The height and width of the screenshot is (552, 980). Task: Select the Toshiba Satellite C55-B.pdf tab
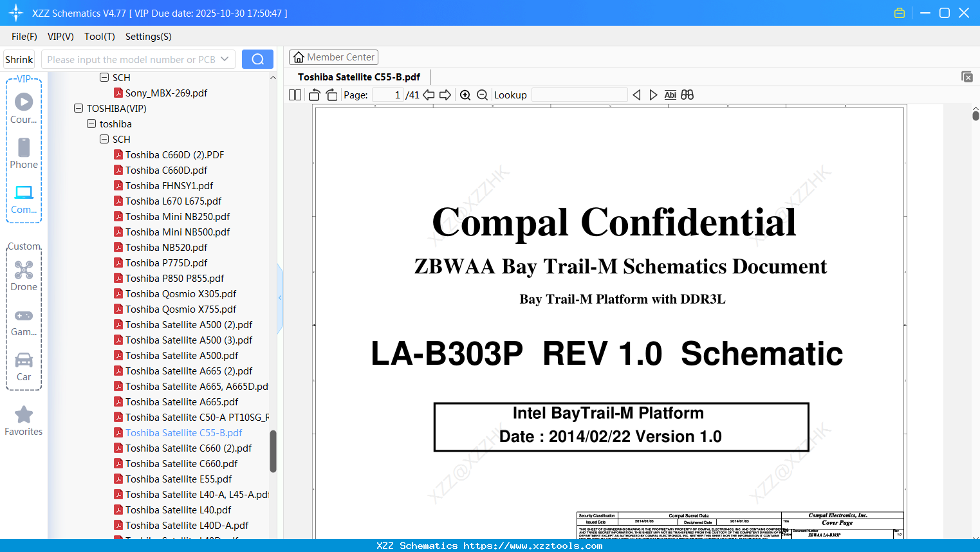(359, 77)
